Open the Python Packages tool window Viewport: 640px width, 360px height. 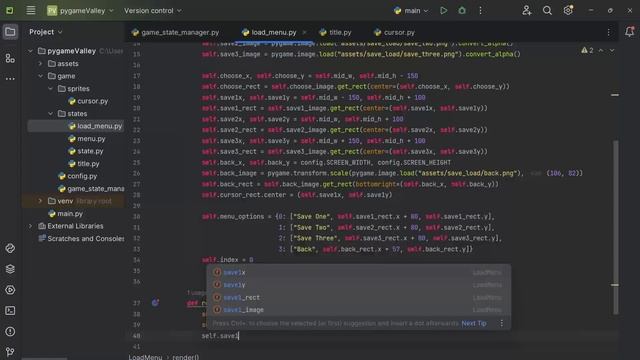click(10, 248)
